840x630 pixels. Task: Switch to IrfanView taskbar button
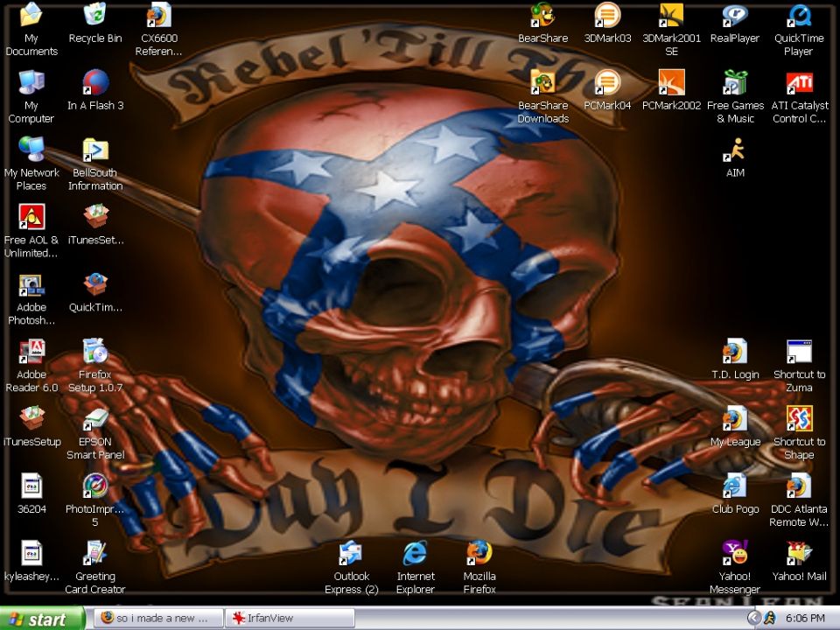pyautogui.click(x=290, y=619)
